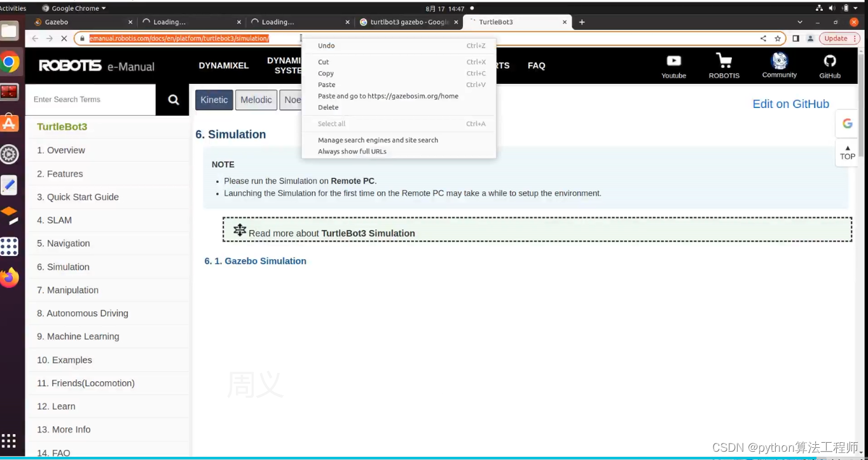868x460 pixels.
Task: Select Cut in the context menu
Action: [399, 62]
